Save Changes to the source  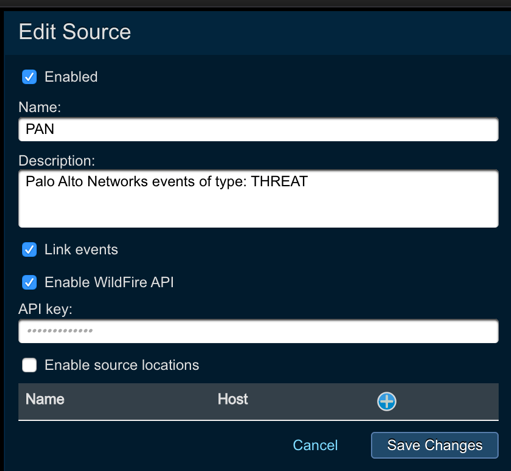tap(435, 445)
